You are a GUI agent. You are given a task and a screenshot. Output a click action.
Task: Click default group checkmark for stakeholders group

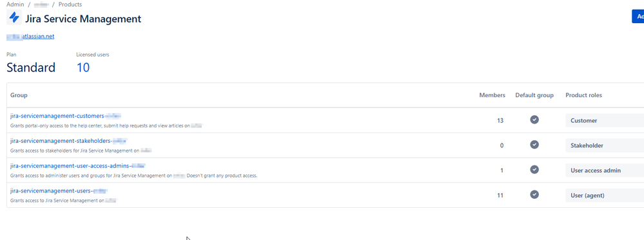coord(534,144)
